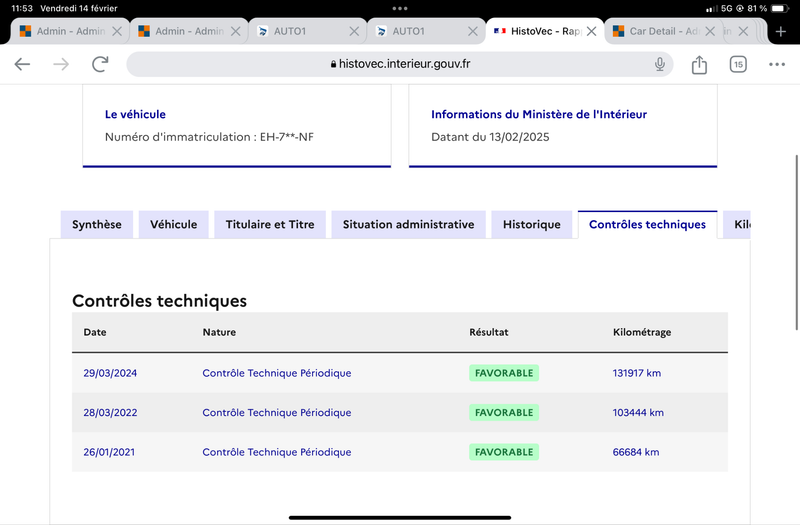Click the Le véhicule card heading
Screen dimensions: 800x525
(x=135, y=114)
